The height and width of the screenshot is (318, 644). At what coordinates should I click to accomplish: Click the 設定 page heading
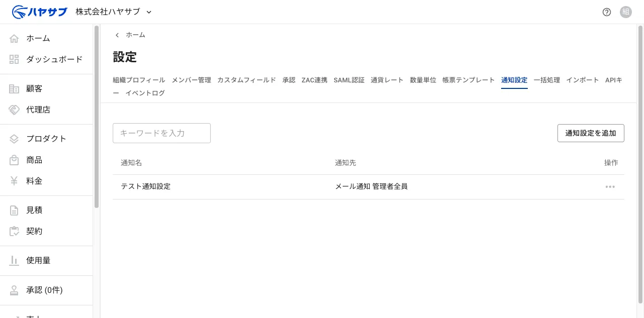click(125, 57)
